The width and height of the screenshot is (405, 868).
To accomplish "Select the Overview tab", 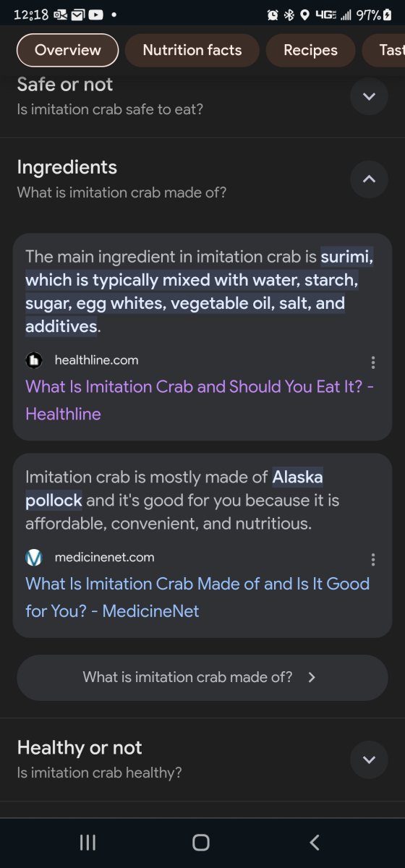I will pyautogui.click(x=67, y=50).
